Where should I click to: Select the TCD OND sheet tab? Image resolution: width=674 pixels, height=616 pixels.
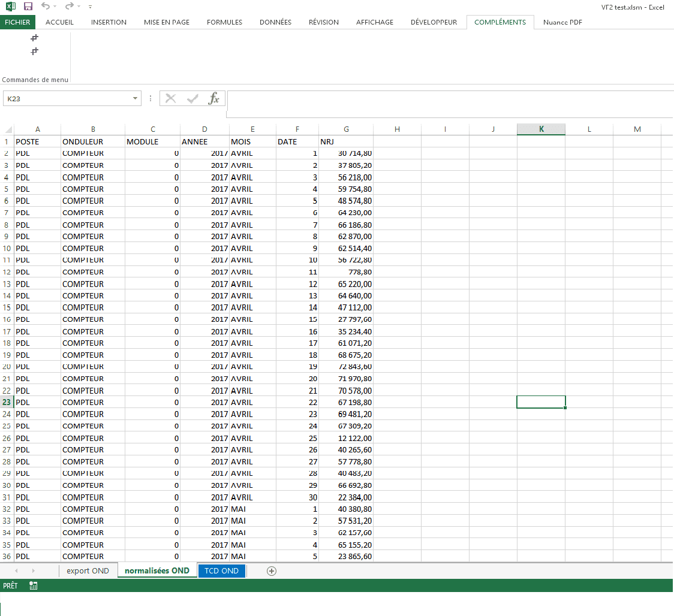tap(221, 571)
